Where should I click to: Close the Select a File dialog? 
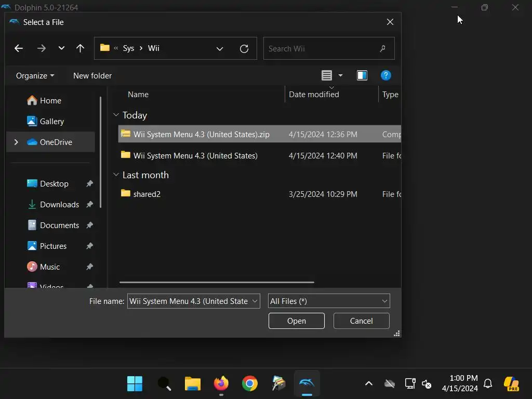point(390,22)
